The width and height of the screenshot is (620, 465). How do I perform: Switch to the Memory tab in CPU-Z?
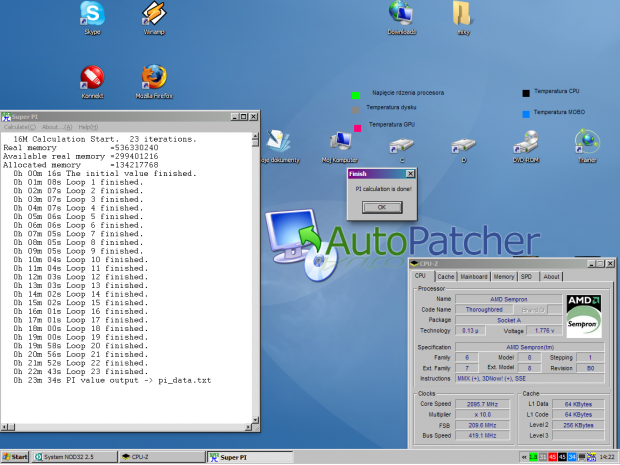pyautogui.click(x=504, y=277)
